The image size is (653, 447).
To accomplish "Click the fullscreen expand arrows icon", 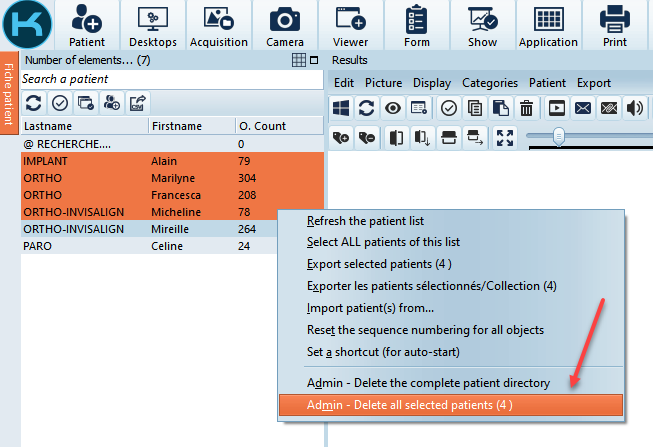I will coord(504,137).
